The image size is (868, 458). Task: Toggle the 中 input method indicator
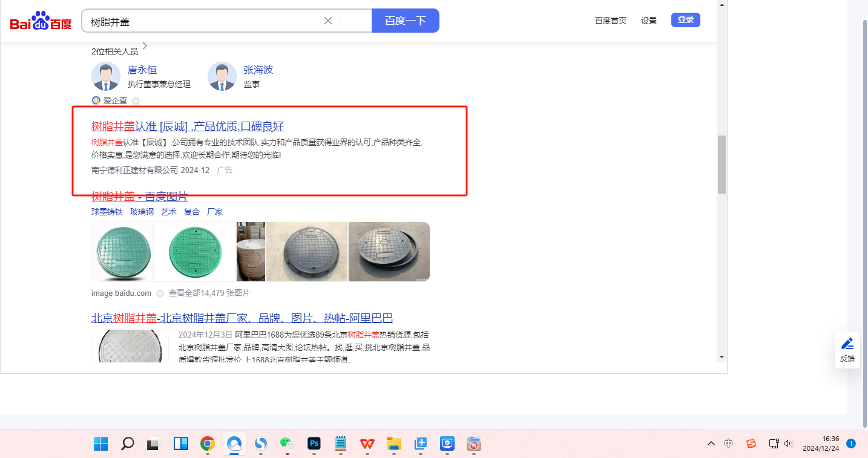tap(729, 443)
